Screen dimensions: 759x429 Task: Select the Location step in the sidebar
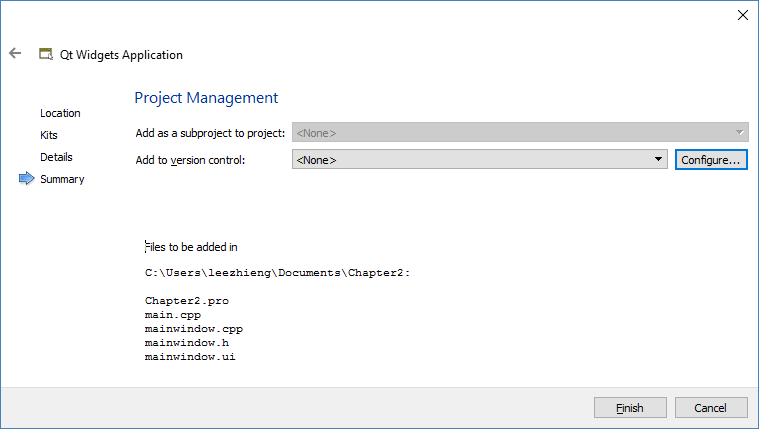point(60,113)
